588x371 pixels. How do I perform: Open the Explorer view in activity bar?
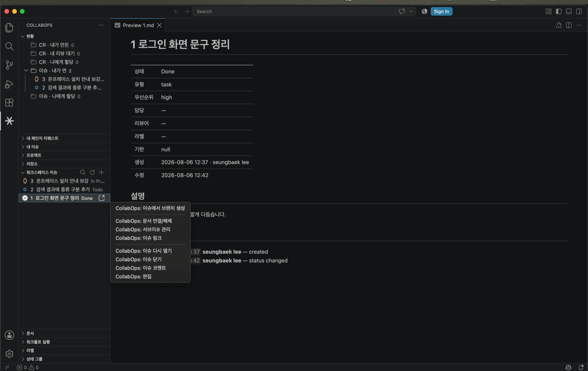(9, 28)
